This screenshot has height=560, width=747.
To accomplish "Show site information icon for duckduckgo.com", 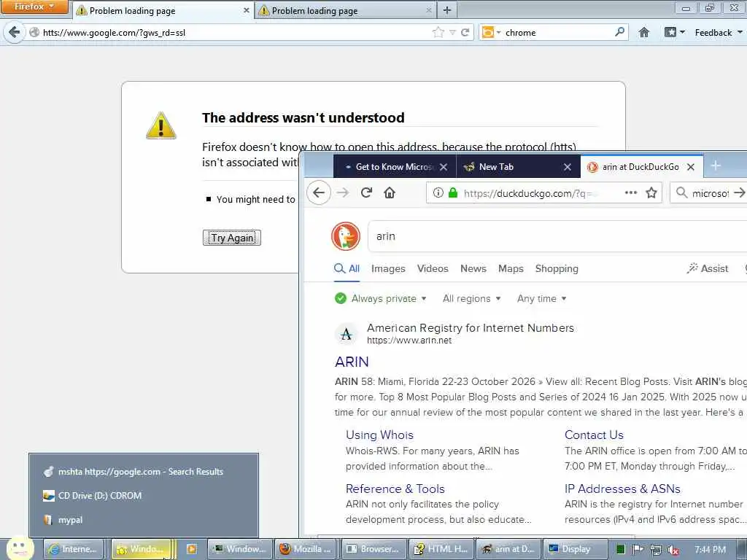I will tap(438, 192).
